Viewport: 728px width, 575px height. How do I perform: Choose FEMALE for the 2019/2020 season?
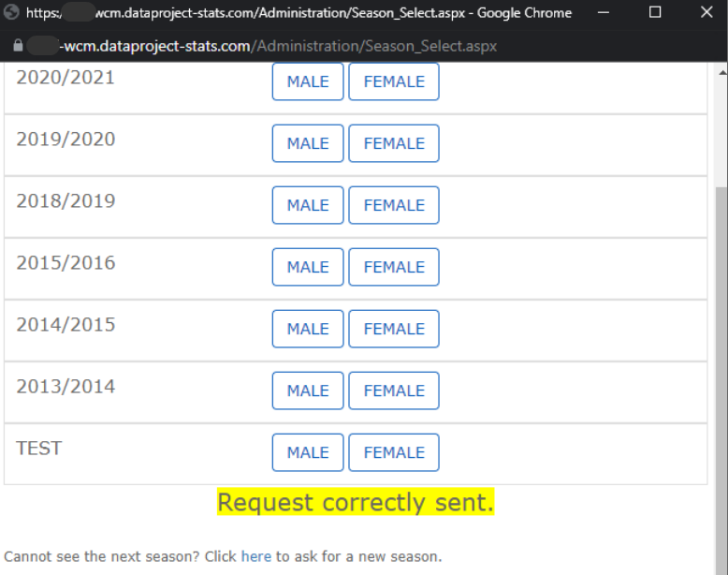[x=394, y=143]
